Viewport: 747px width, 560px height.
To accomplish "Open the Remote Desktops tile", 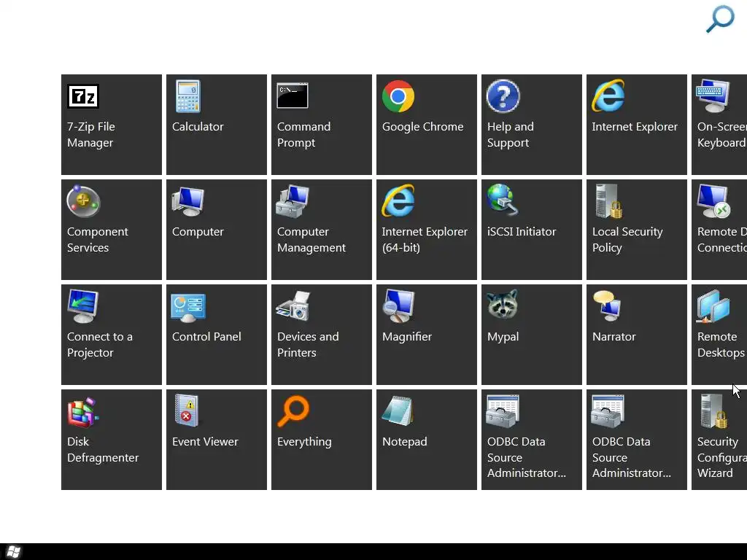I will (x=719, y=334).
